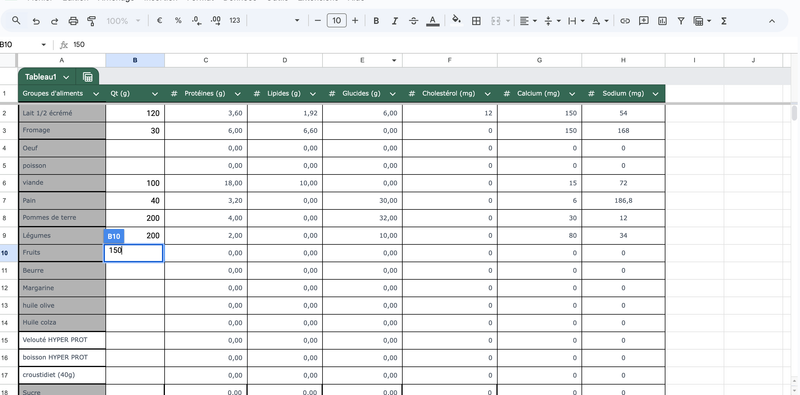Image resolution: width=800 pixels, height=395 pixels.
Task: Open the Calcium (mg) column dropdown
Action: pyautogui.click(x=572, y=94)
